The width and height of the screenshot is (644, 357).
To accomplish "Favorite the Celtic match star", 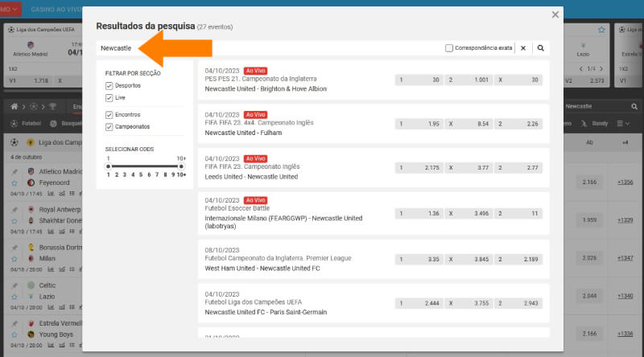I will pos(14,297).
